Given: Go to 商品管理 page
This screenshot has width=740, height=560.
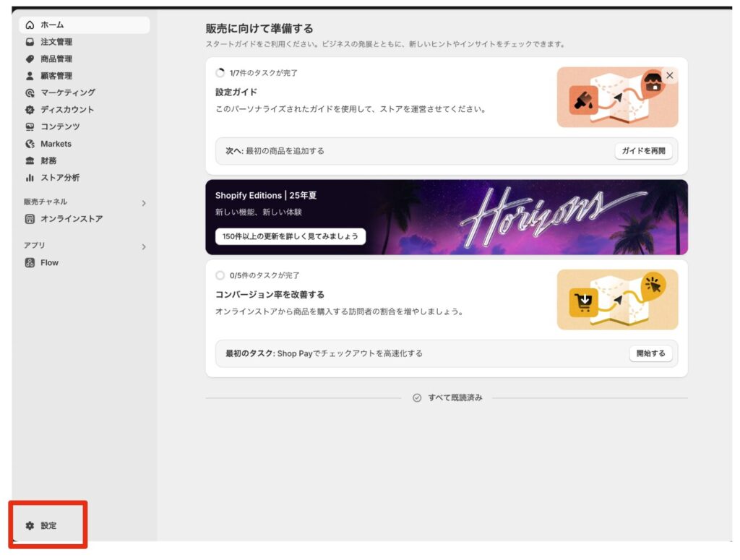Looking at the screenshot, I should pos(85,59).
